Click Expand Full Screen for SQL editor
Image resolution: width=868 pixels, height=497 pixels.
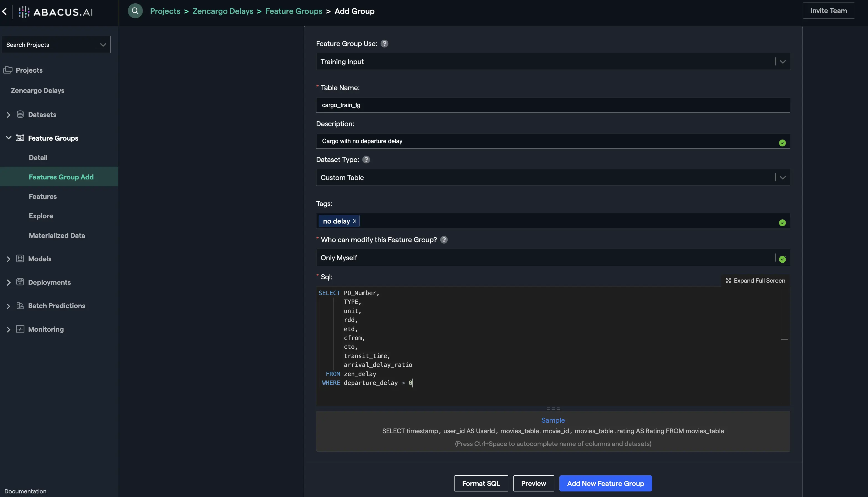755,281
